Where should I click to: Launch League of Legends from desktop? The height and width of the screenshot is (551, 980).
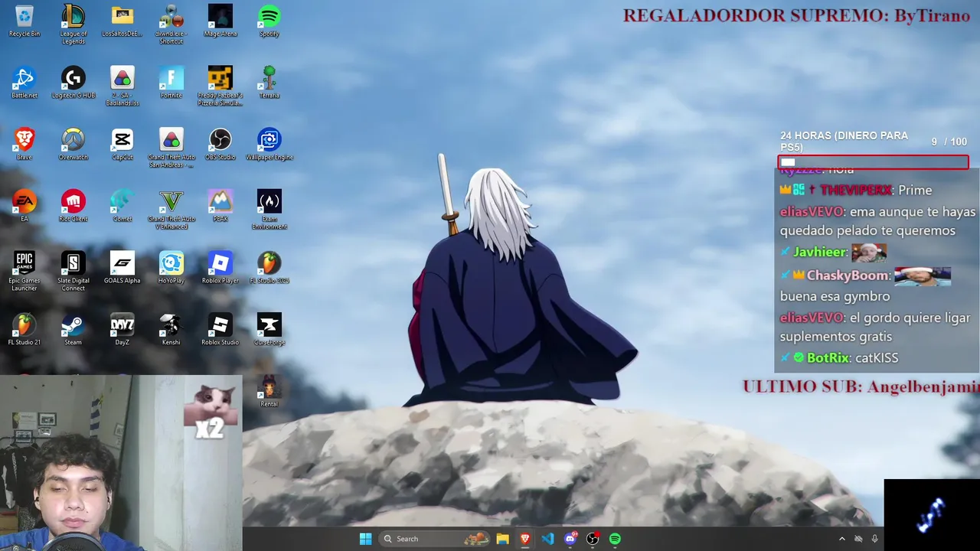pyautogui.click(x=73, y=24)
